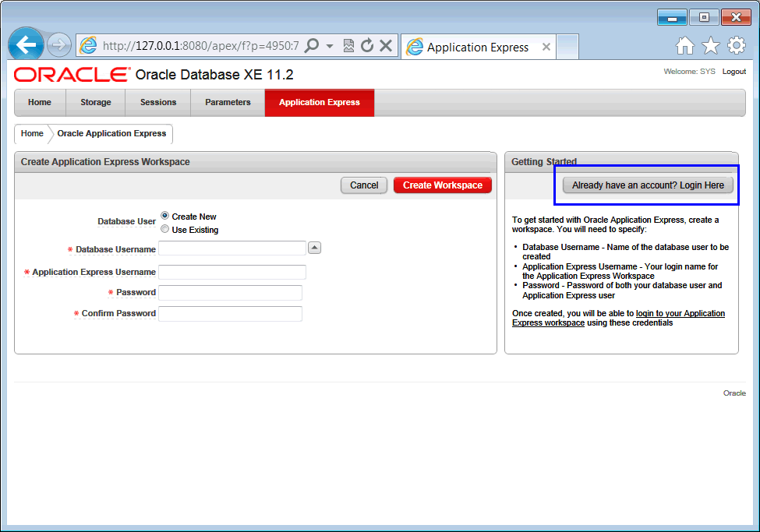Click the Cancel button
This screenshot has height=532, width=760.
[x=364, y=185]
